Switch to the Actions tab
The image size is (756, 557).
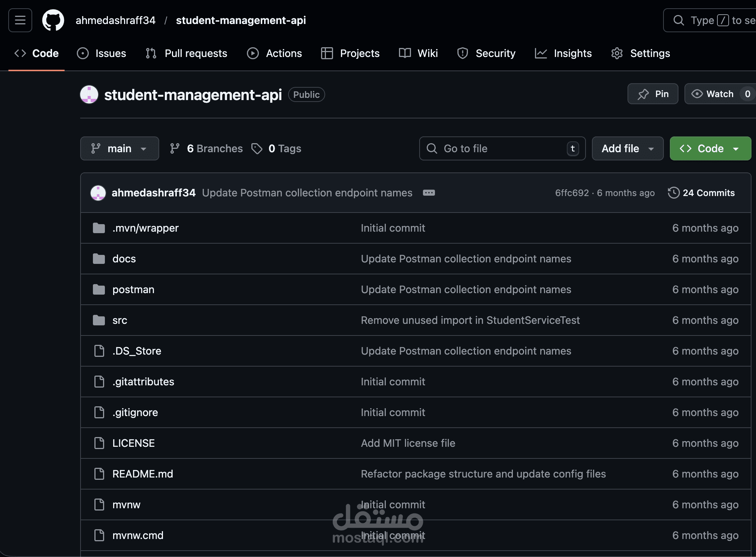(284, 53)
